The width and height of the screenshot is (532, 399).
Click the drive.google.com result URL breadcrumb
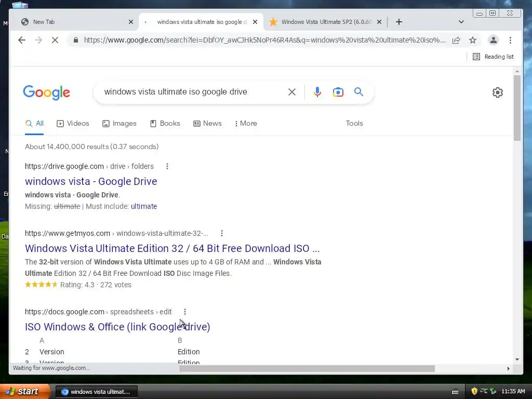click(89, 166)
